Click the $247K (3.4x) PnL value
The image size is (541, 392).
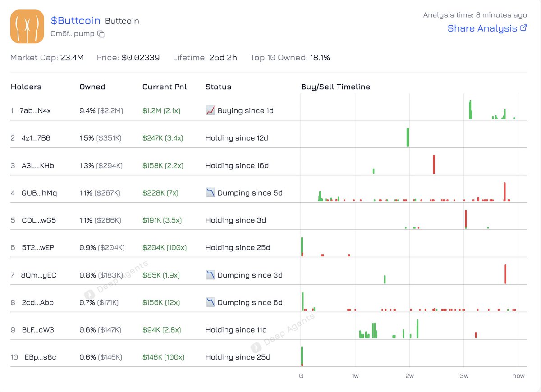163,138
